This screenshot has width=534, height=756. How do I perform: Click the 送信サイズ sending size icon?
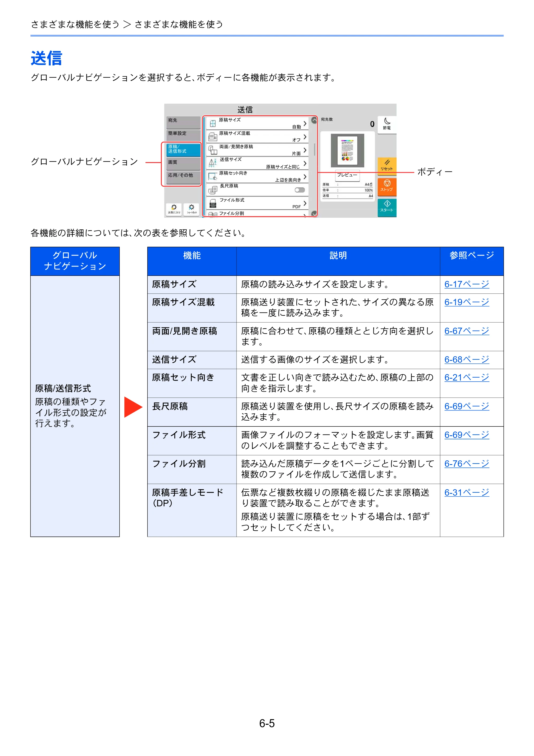[213, 163]
